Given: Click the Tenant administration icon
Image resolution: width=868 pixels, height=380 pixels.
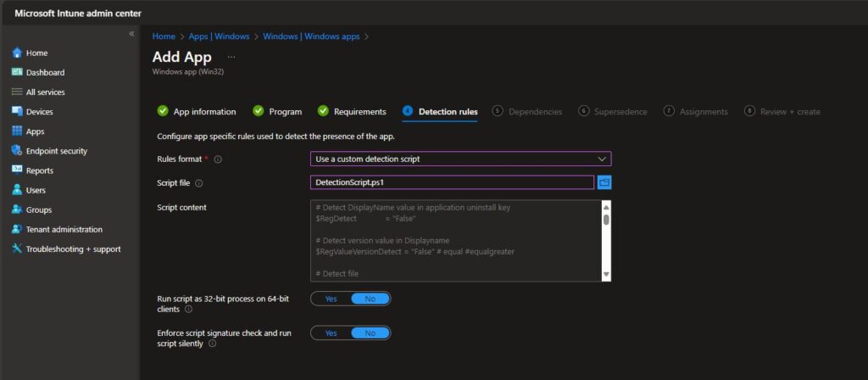Looking at the screenshot, I should [x=17, y=229].
